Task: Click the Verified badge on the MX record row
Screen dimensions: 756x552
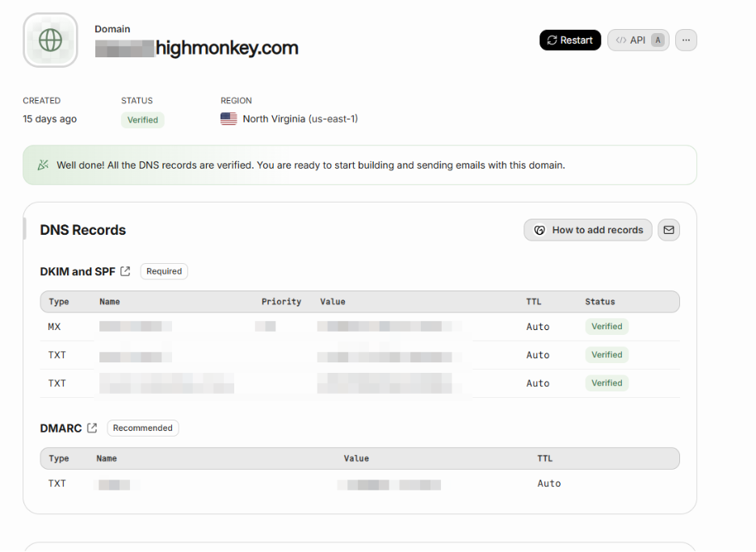Action: coord(607,326)
